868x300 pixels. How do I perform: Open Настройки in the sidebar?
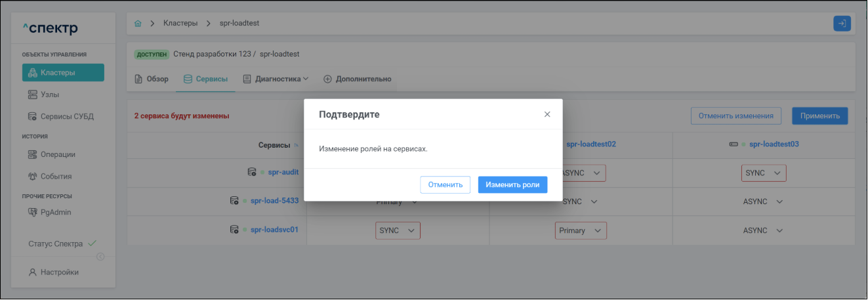(59, 272)
